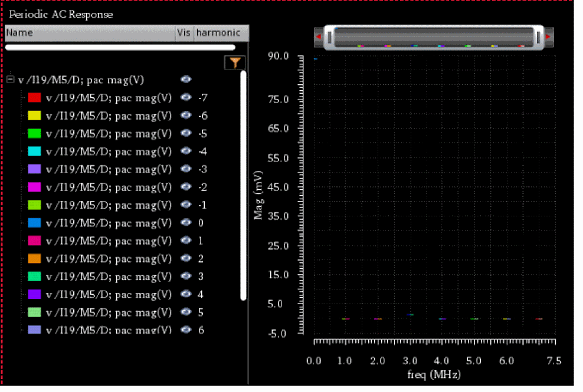This screenshot has width=583, height=392.
Task: Click left handle of zoom range bar
Action: tap(330, 37)
